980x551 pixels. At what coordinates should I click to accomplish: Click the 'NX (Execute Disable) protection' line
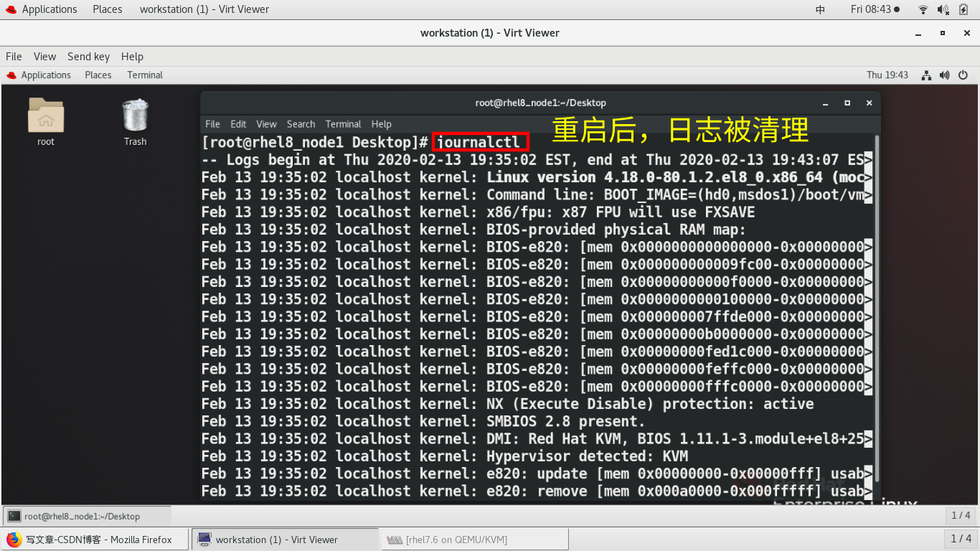click(508, 404)
